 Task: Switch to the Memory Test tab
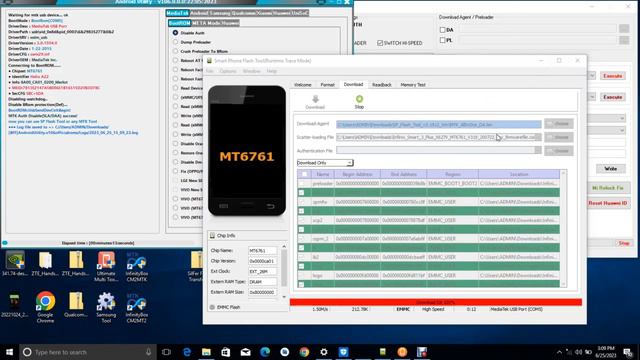pyautogui.click(x=413, y=85)
